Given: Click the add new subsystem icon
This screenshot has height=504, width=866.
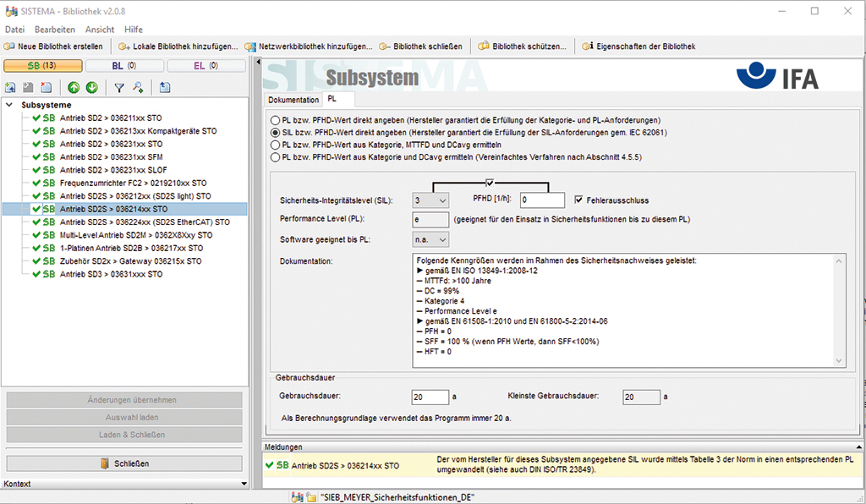Looking at the screenshot, I should point(10,87).
